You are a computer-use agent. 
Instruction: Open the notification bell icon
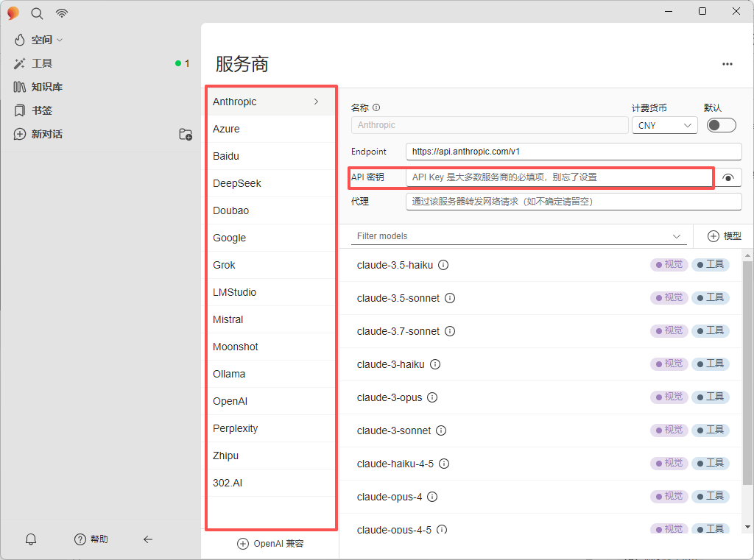(x=31, y=539)
